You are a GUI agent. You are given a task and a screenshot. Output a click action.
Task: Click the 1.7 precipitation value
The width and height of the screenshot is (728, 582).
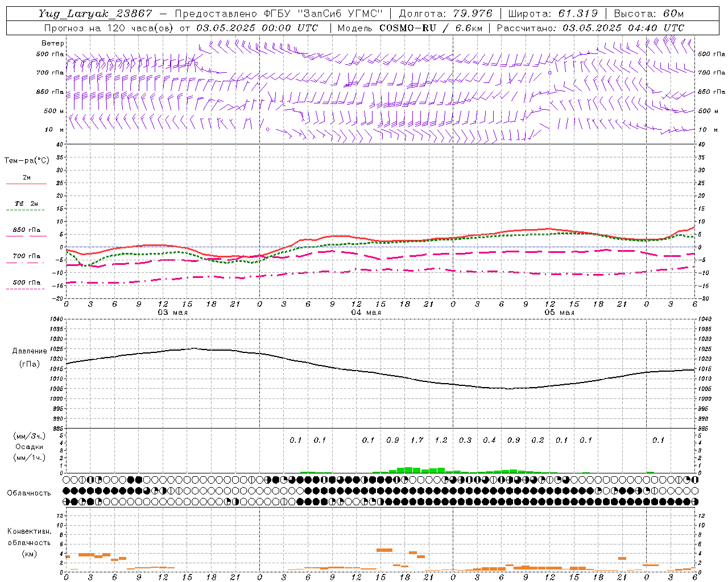[x=417, y=440]
